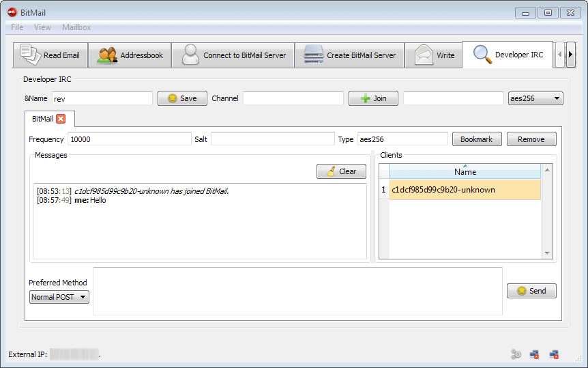Click the Frequency field showing 10000
588x368 pixels.
point(130,139)
